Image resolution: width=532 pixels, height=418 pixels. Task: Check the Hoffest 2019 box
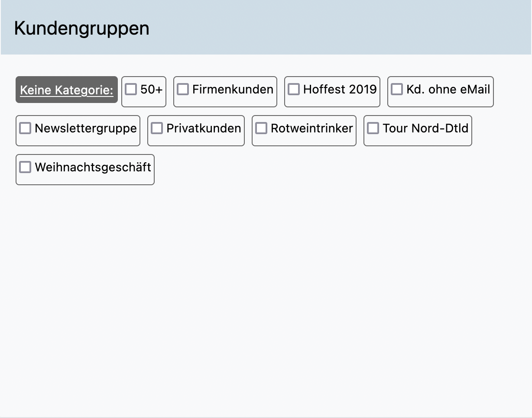coord(294,89)
